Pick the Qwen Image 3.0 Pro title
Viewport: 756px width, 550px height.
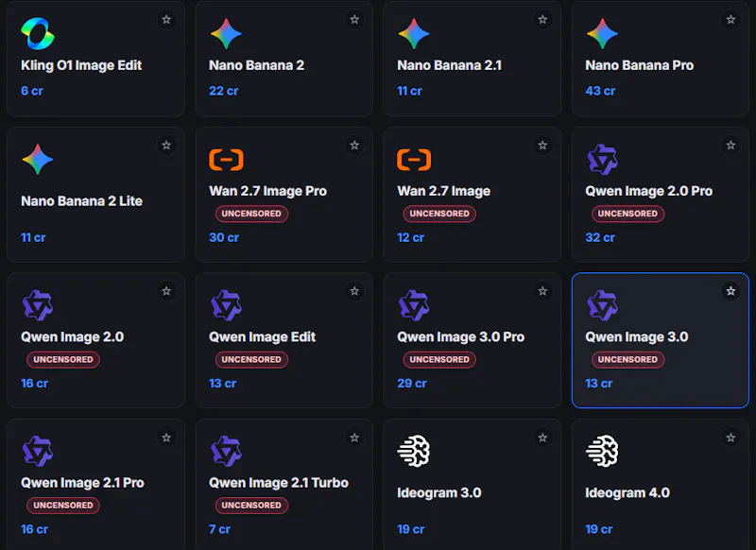[460, 337]
